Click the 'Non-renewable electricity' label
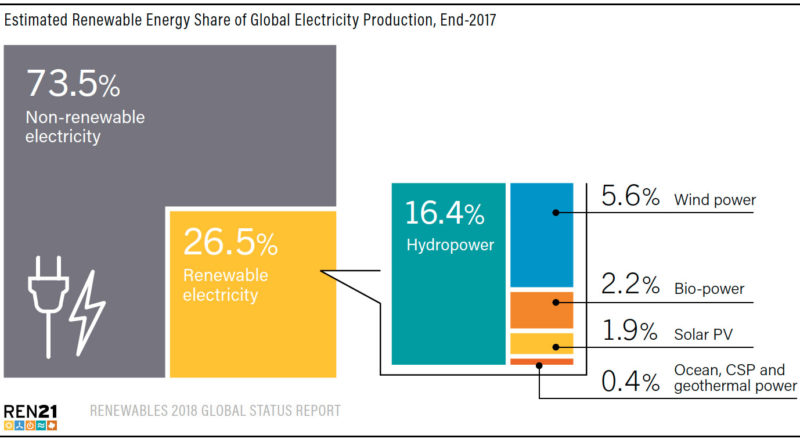Image resolution: width=800 pixels, height=442 pixels. pos(85,127)
